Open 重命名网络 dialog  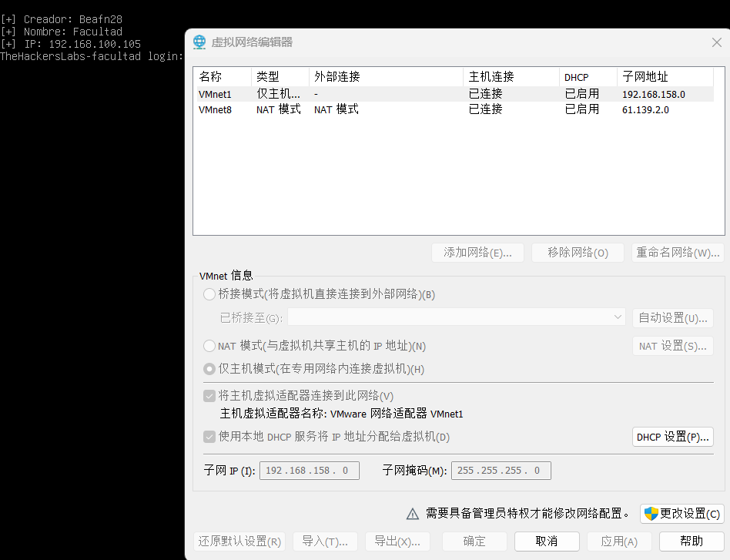pyautogui.click(x=678, y=252)
